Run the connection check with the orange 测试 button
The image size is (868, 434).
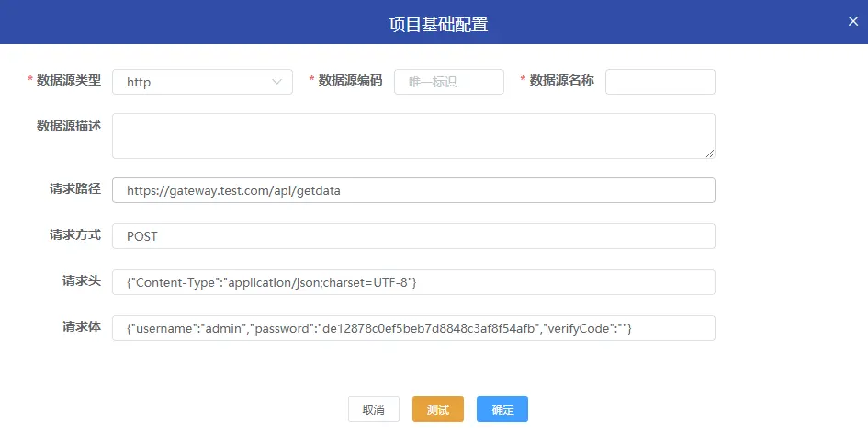pyautogui.click(x=438, y=409)
